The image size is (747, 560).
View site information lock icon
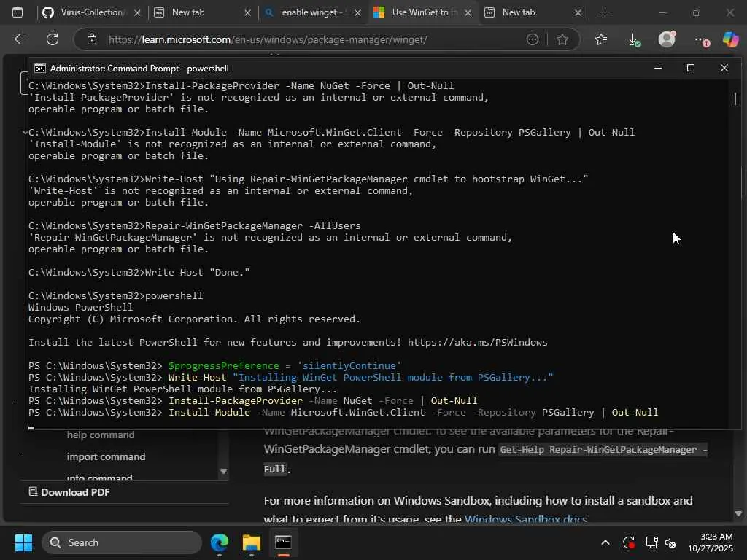92,39
